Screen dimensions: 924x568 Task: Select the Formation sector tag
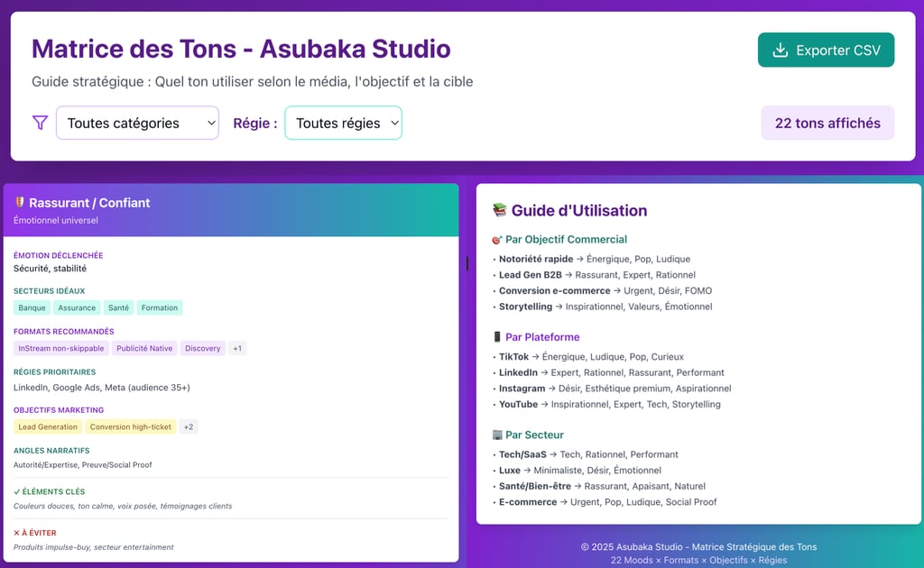point(160,307)
